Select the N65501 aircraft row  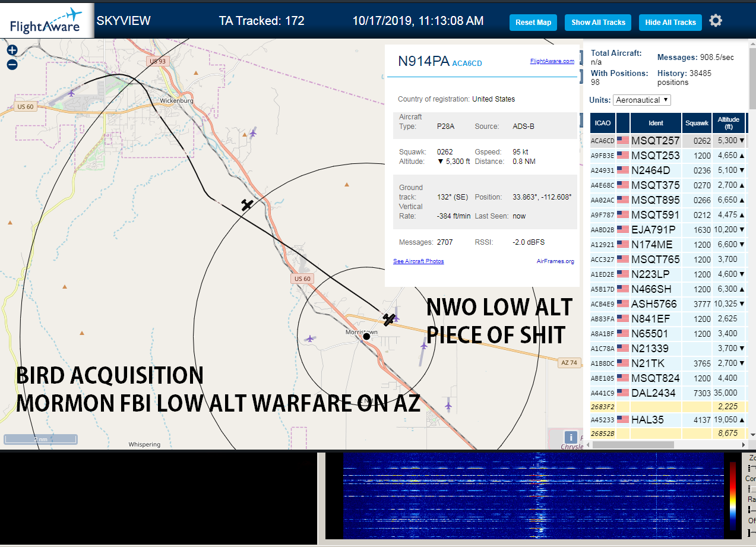tap(668, 334)
